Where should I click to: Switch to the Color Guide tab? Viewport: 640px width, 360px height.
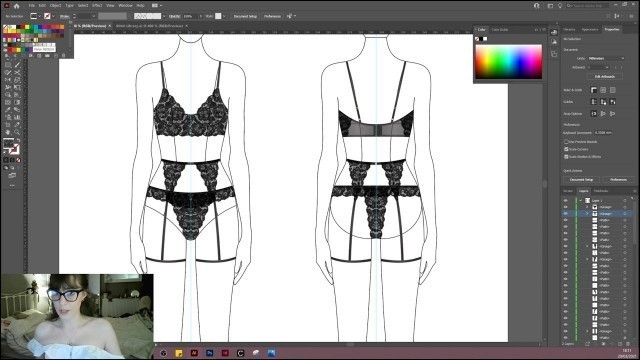(x=500, y=29)
